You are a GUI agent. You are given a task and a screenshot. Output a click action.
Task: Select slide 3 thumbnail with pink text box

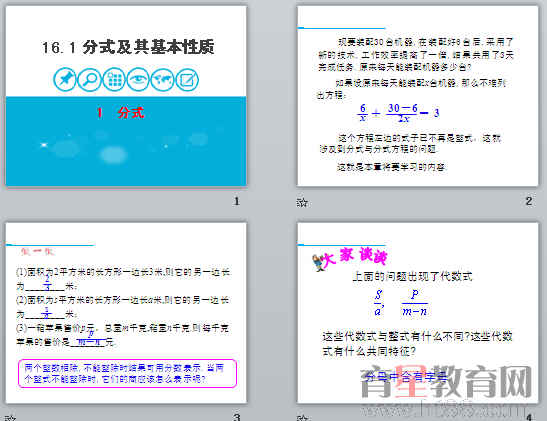click(126, 313)
